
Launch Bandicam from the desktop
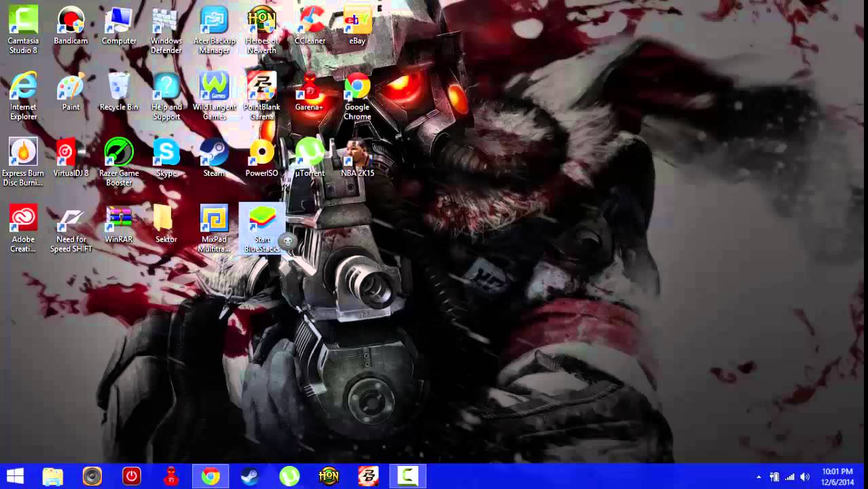71,26
